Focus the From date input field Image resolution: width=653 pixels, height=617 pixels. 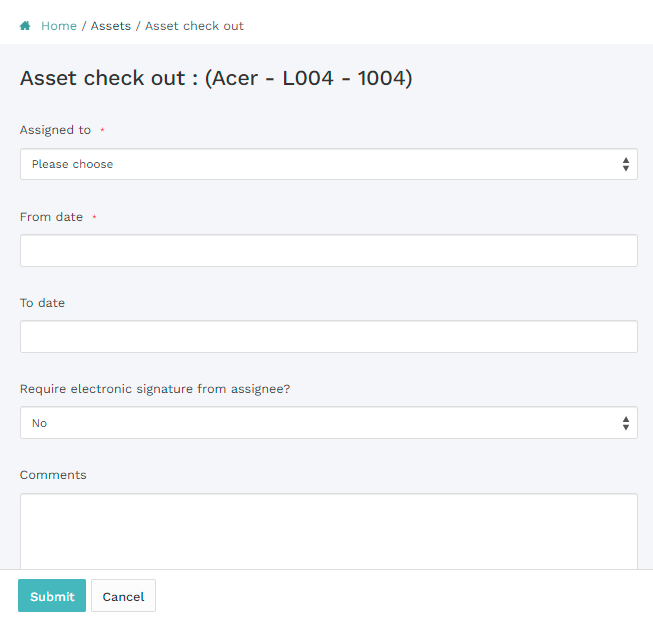(328, 251)
